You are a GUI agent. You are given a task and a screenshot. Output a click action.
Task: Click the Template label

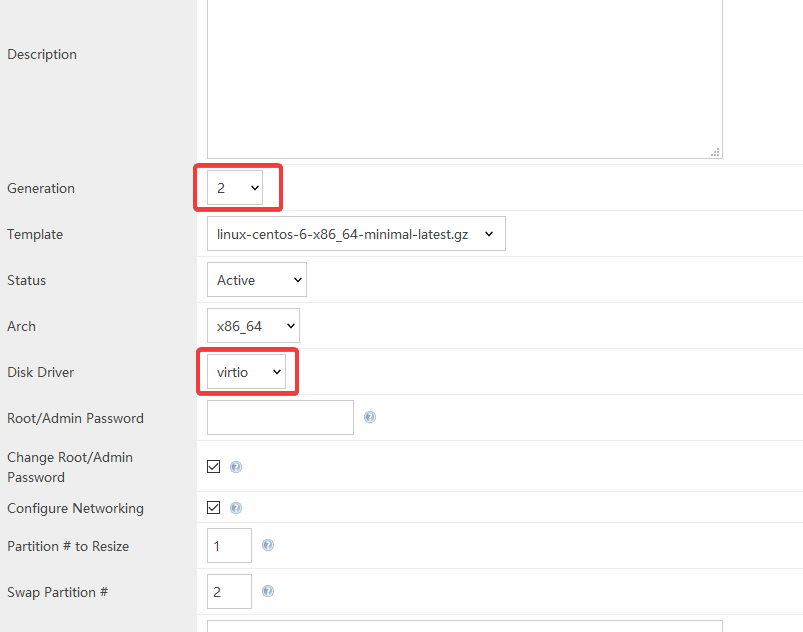tap(35, 235)
